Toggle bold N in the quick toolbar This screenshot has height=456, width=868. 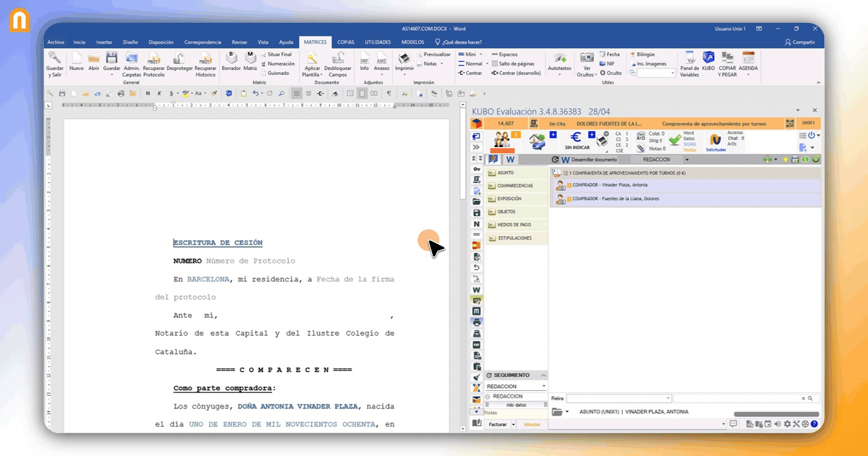click(x=148, y=93)
